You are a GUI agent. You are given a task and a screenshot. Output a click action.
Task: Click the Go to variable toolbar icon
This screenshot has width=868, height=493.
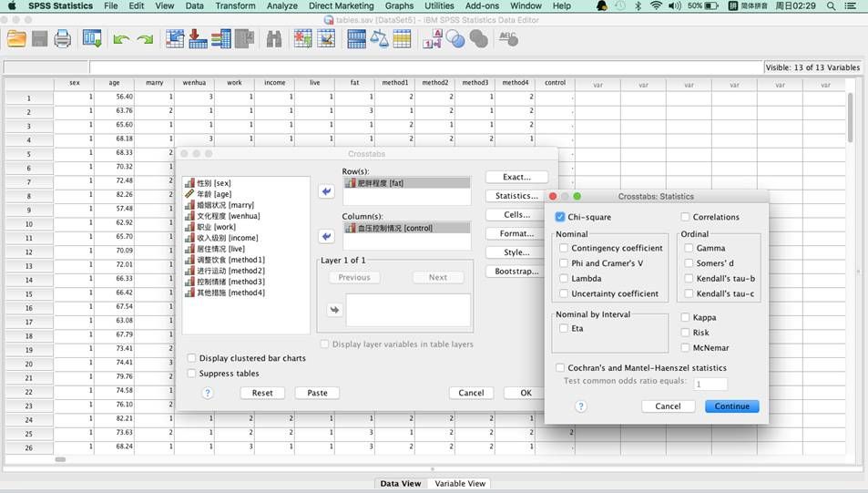198,39
